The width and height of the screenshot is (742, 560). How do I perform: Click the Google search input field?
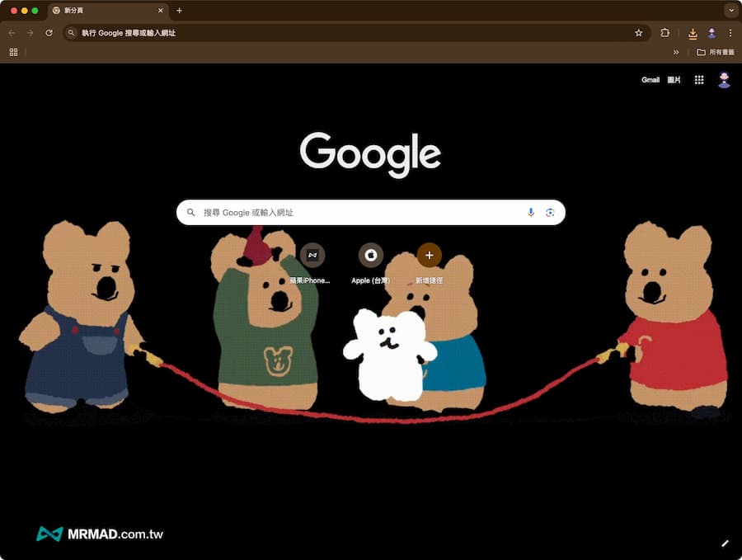(363, 213)
